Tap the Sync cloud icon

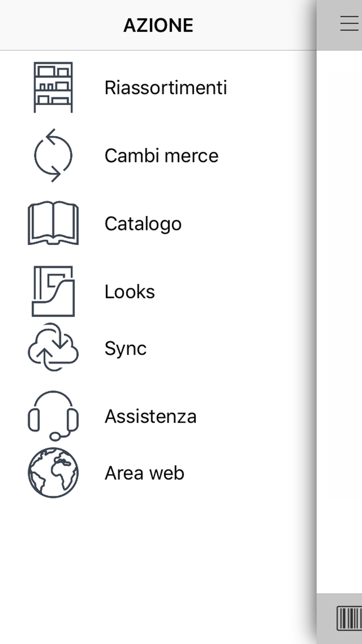52,348
